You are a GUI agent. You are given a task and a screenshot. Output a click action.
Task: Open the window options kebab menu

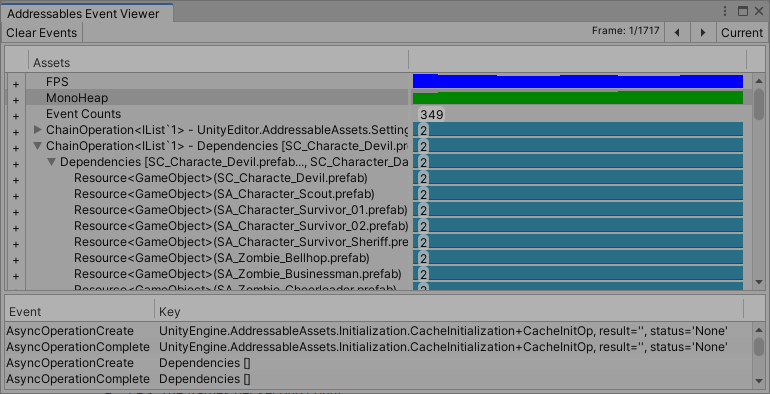725,11
